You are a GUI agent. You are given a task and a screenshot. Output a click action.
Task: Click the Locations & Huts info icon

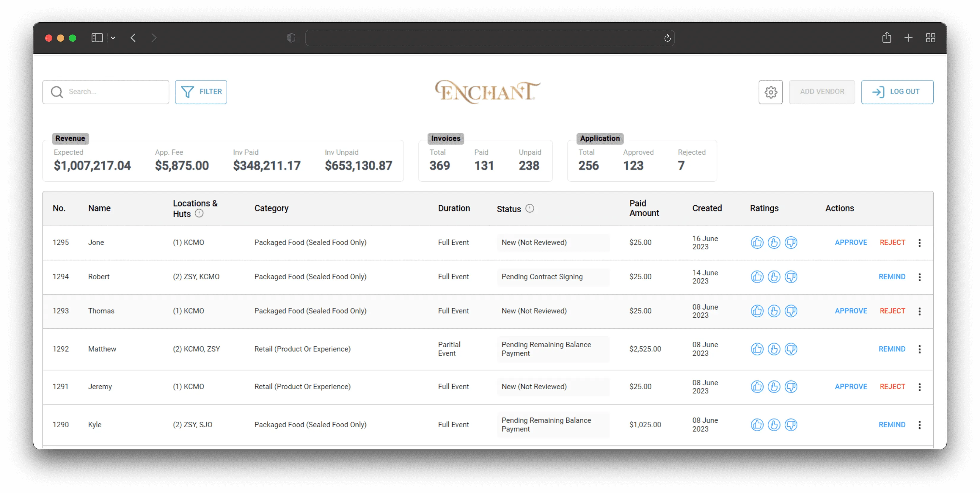tap(199, 213)
